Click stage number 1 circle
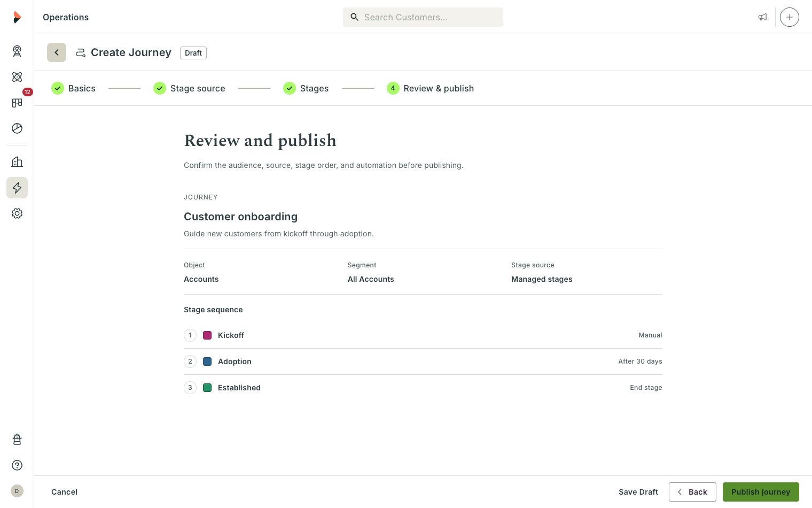812x508 pixels. (190, 335)
